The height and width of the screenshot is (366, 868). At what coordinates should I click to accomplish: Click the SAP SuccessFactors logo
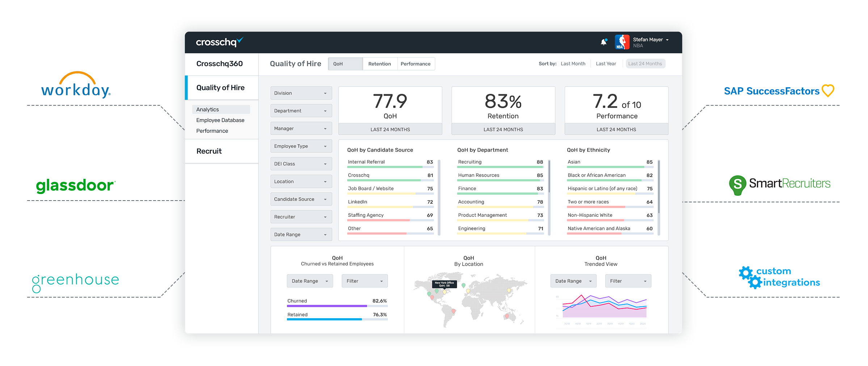pyautogui.click(x=779, y=91)
